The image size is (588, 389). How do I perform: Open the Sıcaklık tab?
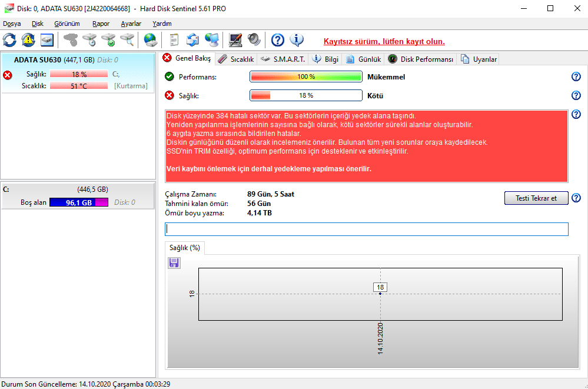[237, 59]
